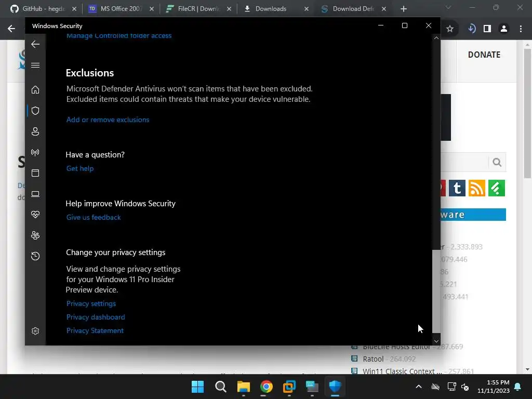
Task: Go back in Windows Security
Action: [x=35, y=44]
